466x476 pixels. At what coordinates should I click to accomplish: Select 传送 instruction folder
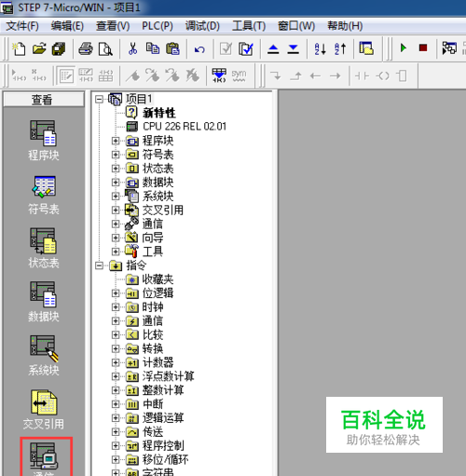(x=153, y=432)
